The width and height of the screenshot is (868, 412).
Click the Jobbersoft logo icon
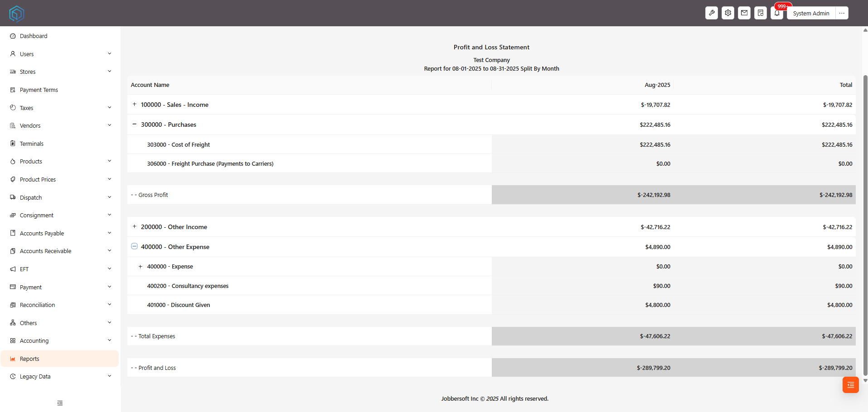click(16, 14)
